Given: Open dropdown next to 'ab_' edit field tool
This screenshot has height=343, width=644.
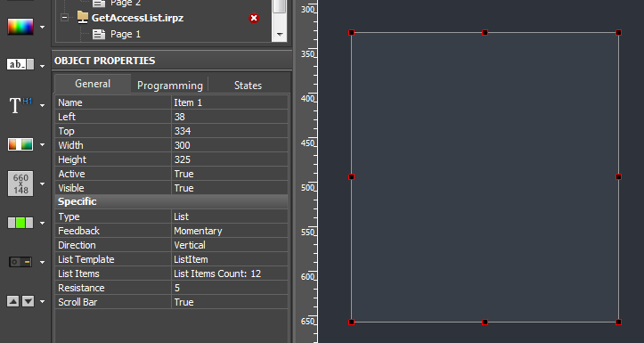Looking at the screenshot, I should point(42,66).
